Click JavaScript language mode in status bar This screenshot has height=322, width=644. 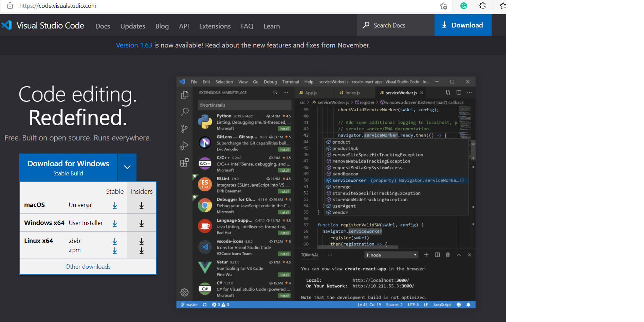[442, 305]
